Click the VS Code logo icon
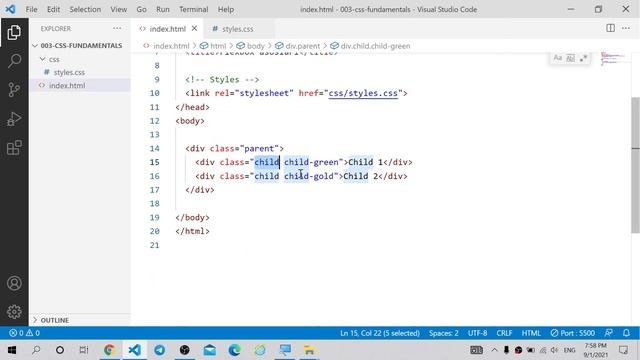 pyautogui.click(x=10, y=9)
